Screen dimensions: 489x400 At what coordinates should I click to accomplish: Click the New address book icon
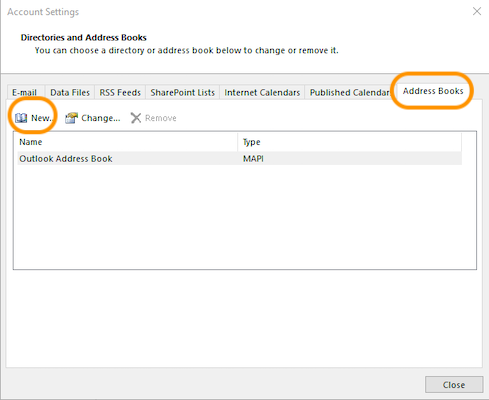pos(21,118)
